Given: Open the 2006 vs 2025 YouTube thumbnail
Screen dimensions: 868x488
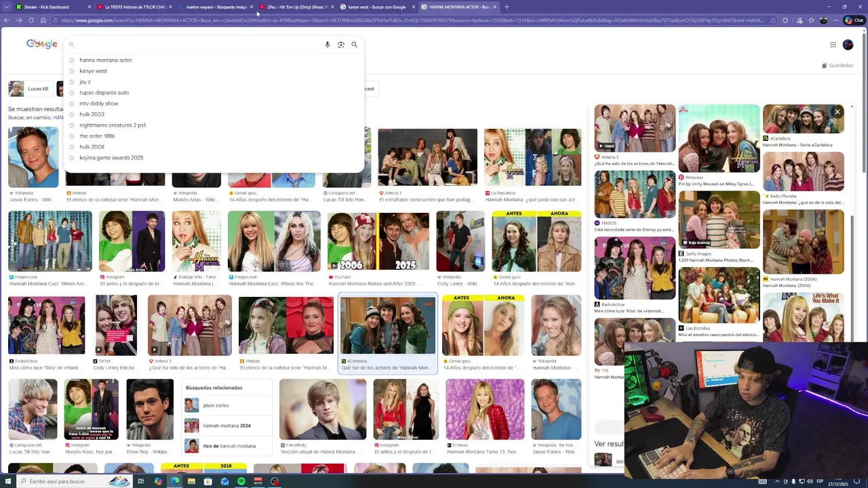Looking at the screenshot, I should tap(378, 241).
